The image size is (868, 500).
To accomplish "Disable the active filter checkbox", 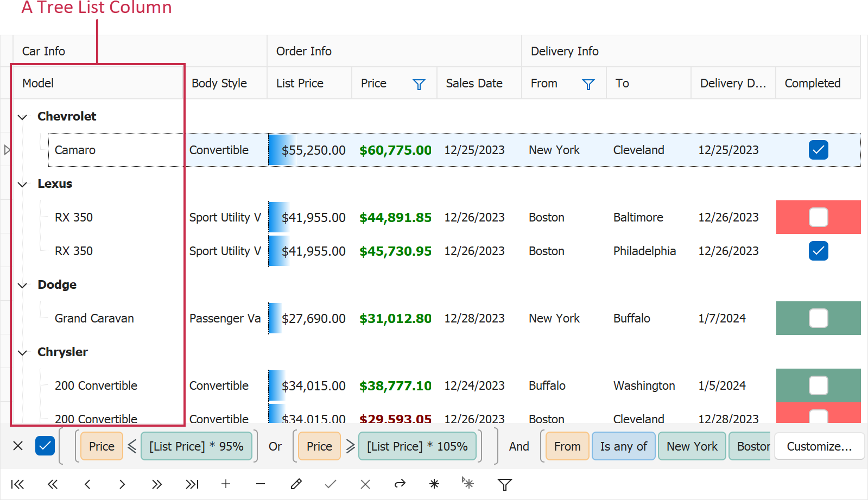I will pos(45,446).
